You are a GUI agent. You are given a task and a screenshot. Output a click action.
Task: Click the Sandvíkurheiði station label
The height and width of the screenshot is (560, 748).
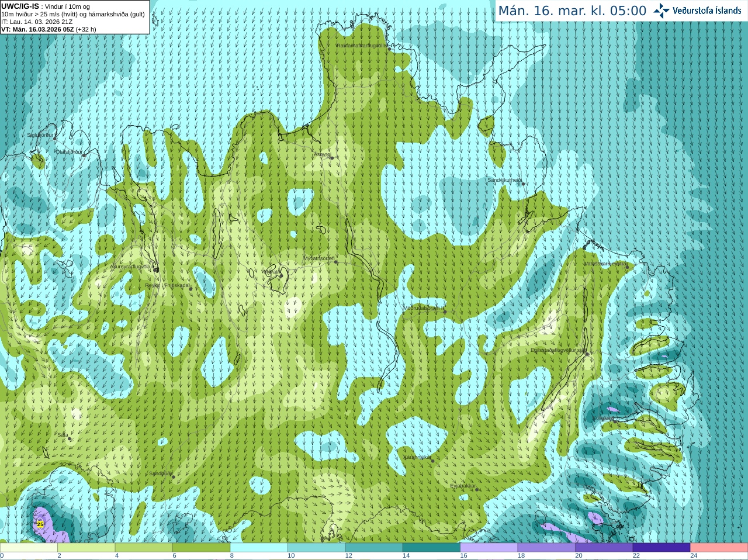click(x=504, y=180)
